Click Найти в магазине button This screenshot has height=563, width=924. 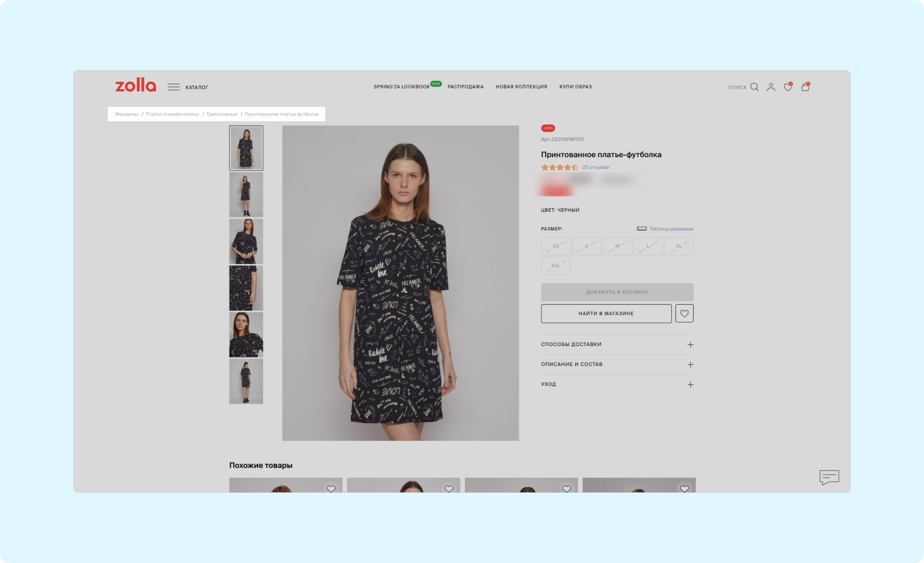click(606, 313)
